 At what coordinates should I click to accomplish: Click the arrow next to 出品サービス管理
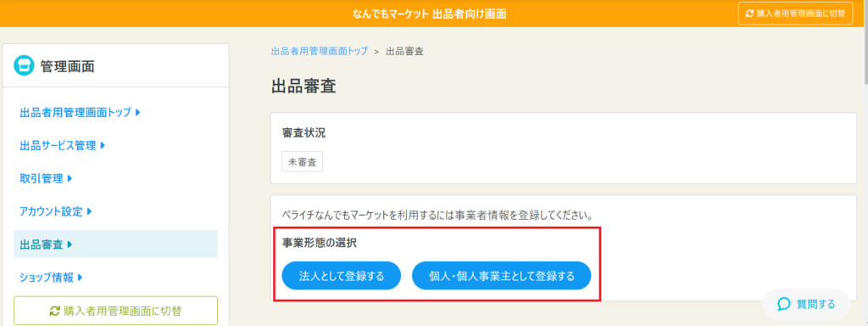click(103, 146)
